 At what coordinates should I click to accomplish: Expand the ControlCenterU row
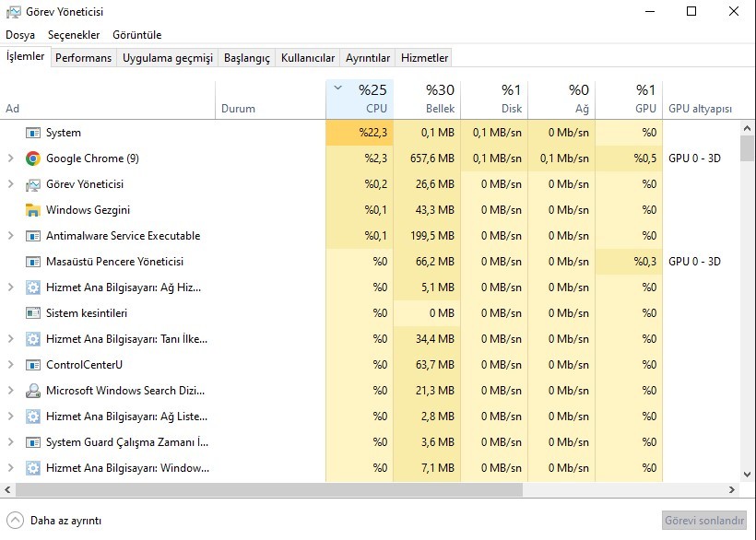tap(11, 365)
